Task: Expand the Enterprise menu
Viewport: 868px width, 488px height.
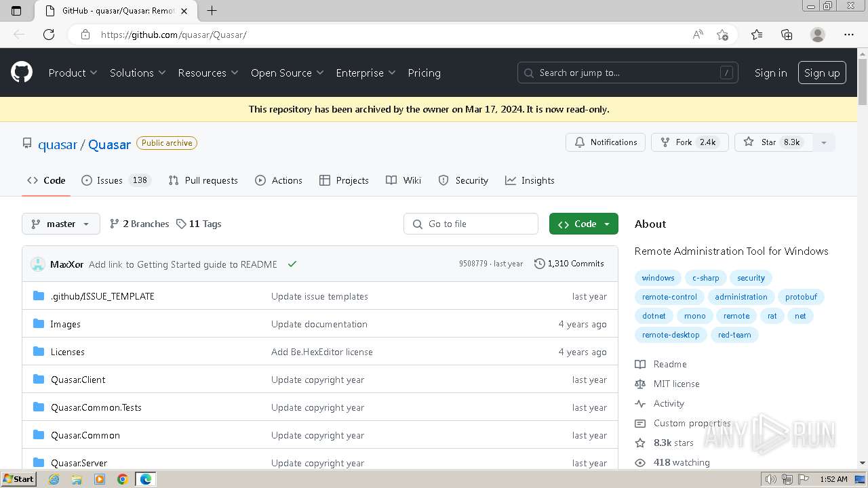Action: click(366, 73)
